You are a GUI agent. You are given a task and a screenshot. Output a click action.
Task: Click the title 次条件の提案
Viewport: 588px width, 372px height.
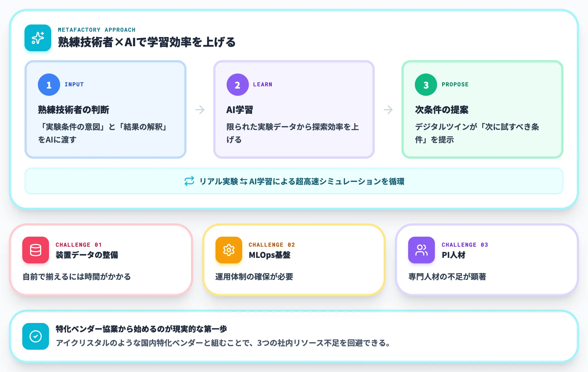click(442, 110)
